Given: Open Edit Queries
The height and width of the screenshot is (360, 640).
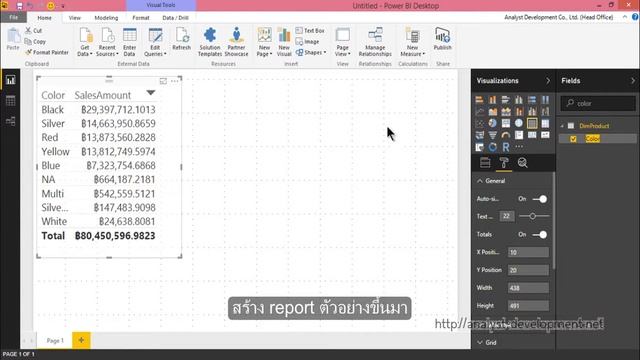Looking at the screenshot, I should tap(156, 42).
